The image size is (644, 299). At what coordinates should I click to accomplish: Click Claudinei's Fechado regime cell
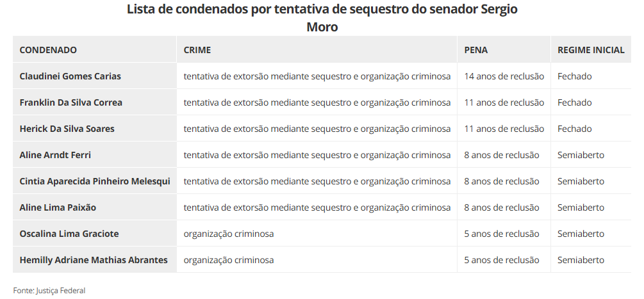(x=575, y=76)
